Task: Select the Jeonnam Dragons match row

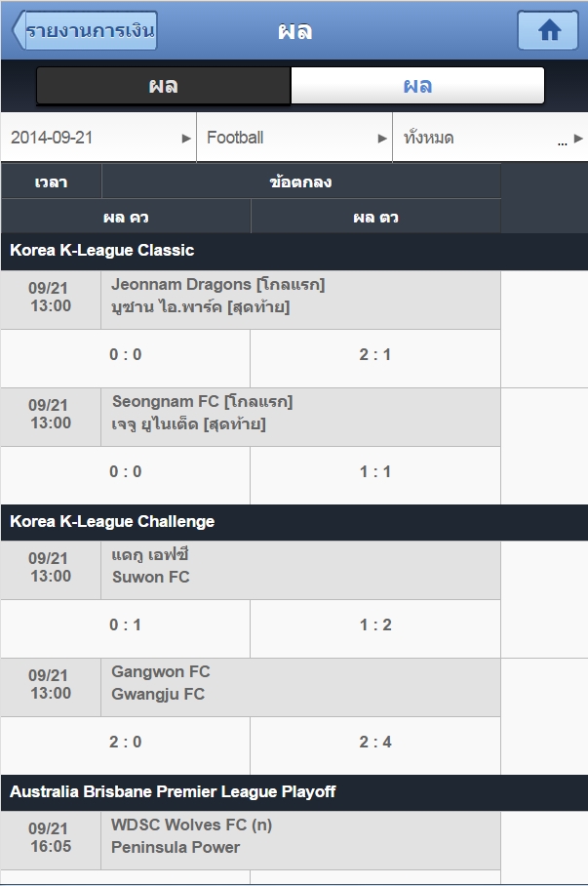Action: (251, 300)
